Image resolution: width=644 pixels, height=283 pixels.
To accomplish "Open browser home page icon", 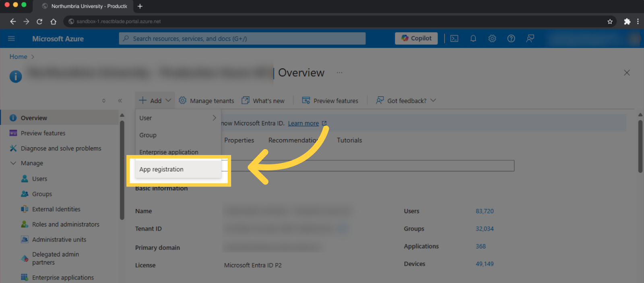I will (x=53, y=21).
